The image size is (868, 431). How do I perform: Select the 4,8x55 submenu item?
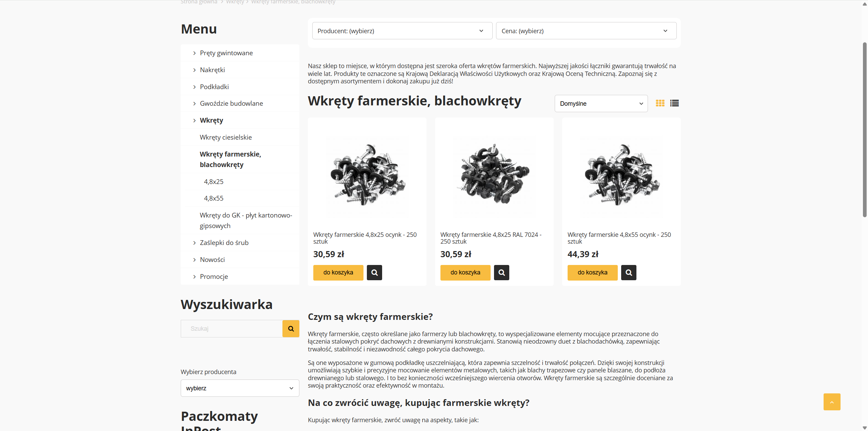214,198
